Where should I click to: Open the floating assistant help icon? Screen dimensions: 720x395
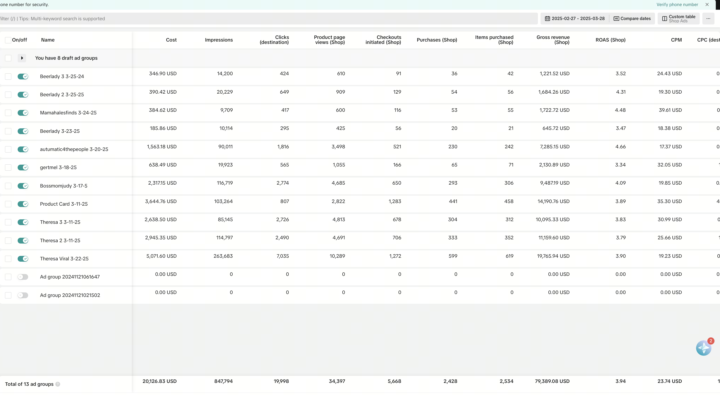click(x=703, y=348)
